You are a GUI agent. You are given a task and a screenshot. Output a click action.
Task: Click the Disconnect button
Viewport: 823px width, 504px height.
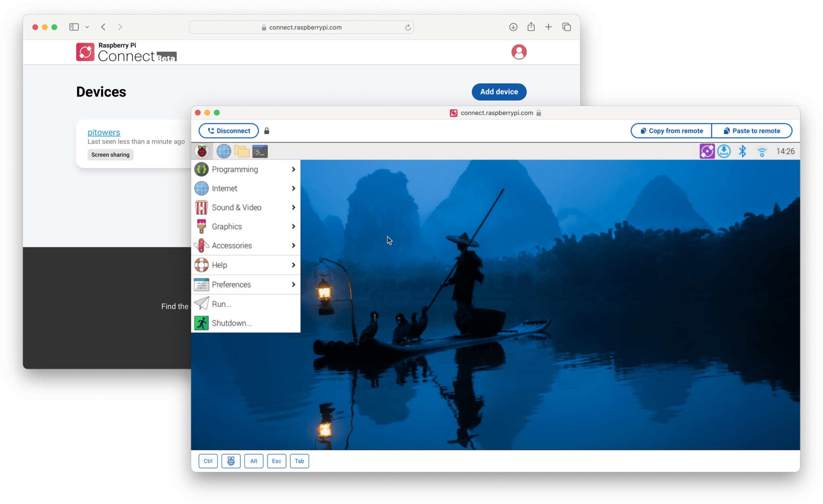229,131
